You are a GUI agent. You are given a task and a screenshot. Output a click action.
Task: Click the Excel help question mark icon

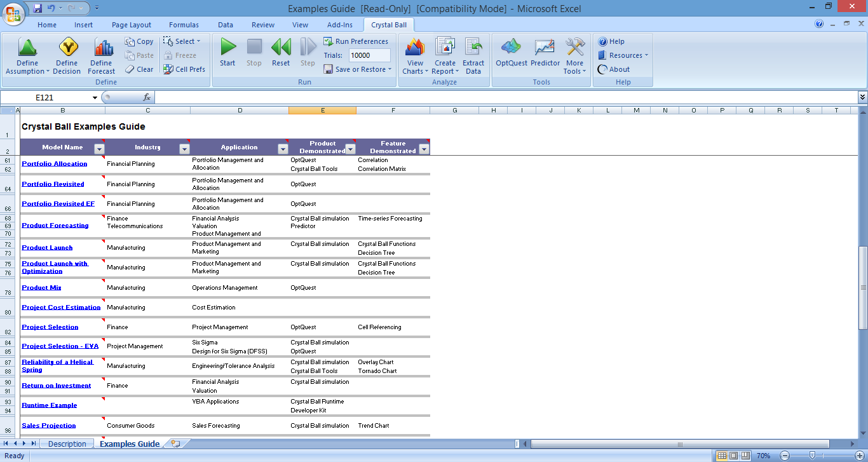pyautogui.click(x=819, y=24)
